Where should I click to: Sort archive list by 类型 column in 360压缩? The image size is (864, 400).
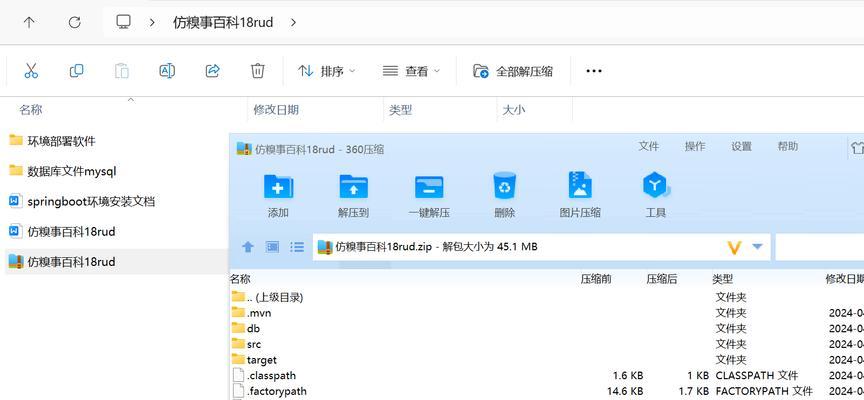click(x=722, y=279)
